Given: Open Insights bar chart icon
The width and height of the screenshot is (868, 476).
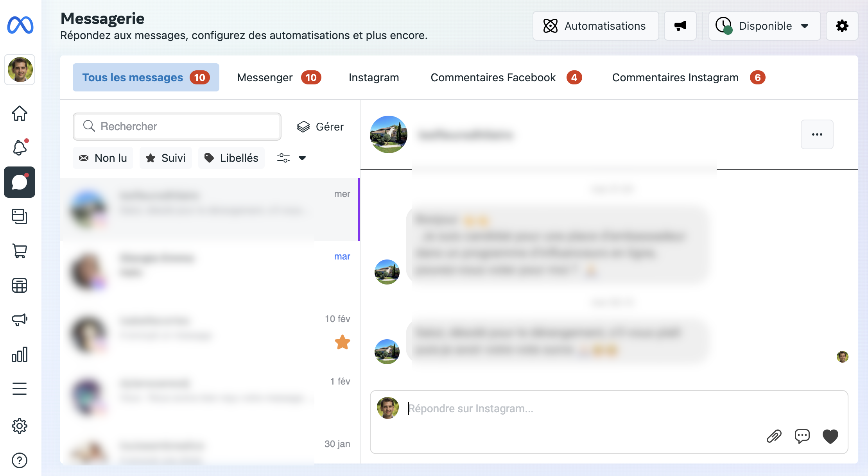Looking at the screenshot, I should [19, 354].
